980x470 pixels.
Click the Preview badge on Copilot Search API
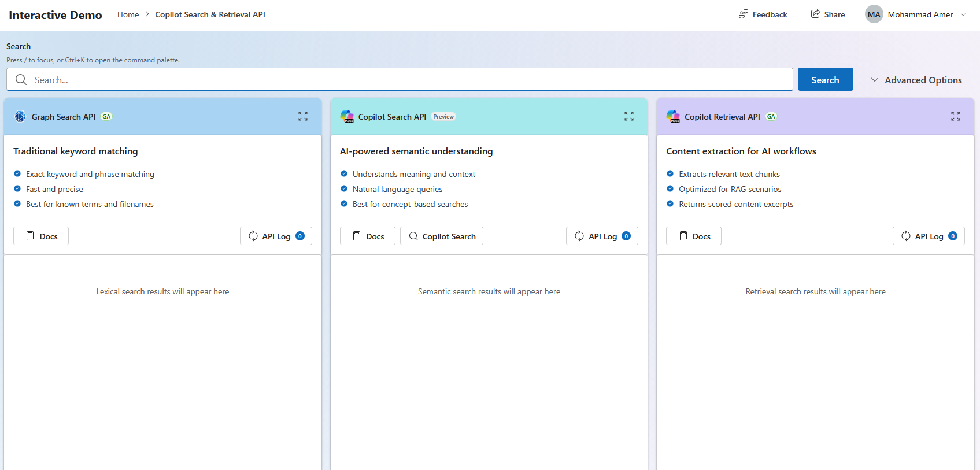tap(443, 117)
